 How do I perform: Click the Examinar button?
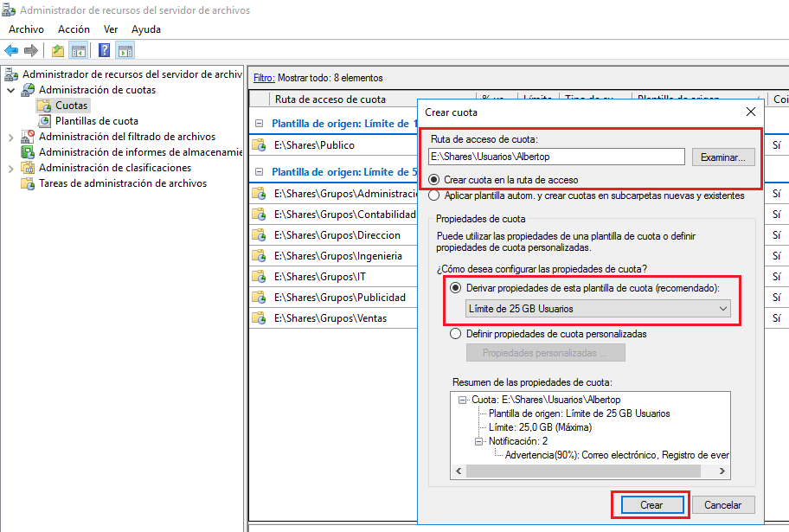(722, 157)
